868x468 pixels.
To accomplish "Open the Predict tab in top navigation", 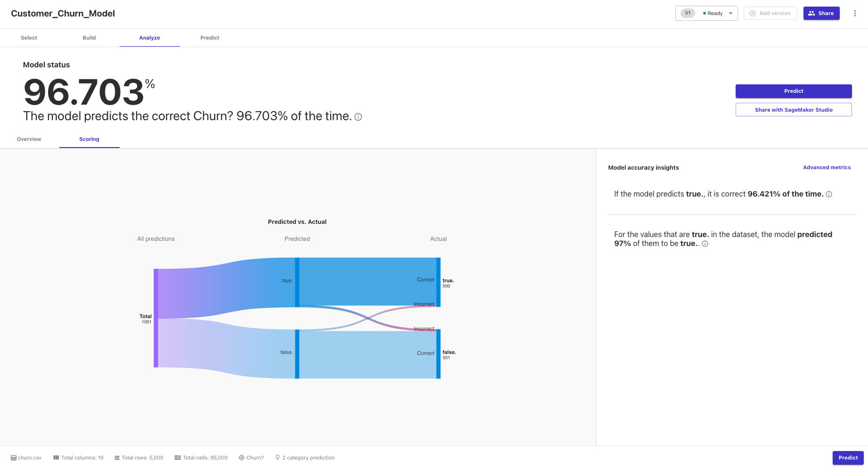I will point(210,38).
